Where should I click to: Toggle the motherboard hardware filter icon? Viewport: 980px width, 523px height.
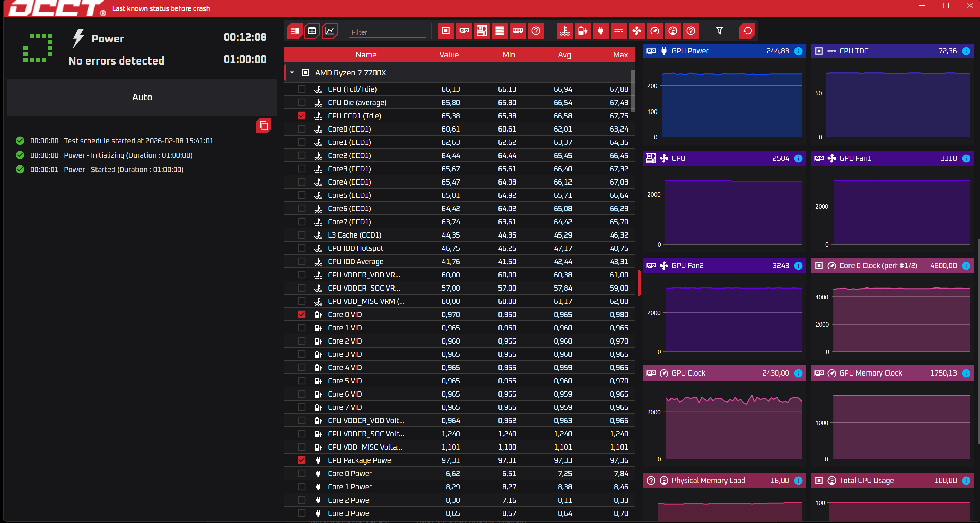(482, 31)
